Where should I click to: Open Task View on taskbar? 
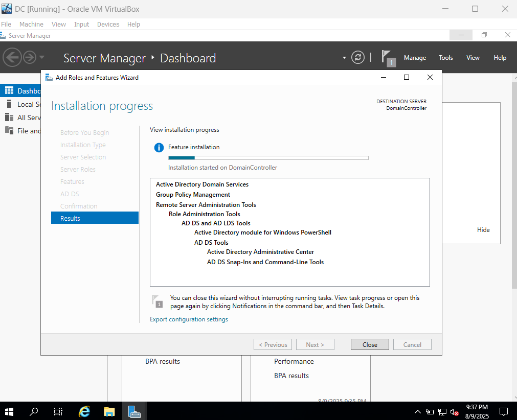58,411
